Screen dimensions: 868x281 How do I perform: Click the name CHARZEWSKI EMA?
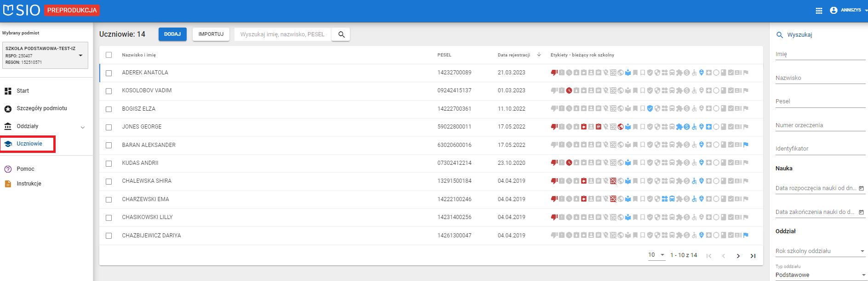(x=145, y=199)
